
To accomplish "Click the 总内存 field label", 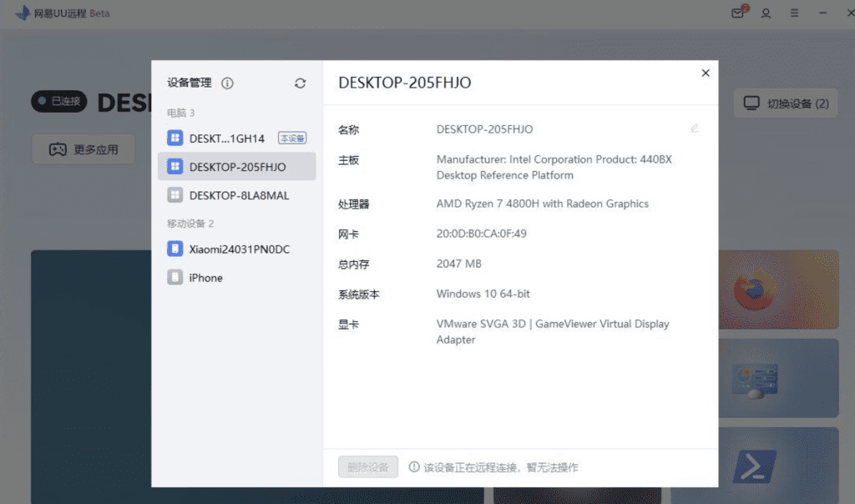I will coord(354,265).
